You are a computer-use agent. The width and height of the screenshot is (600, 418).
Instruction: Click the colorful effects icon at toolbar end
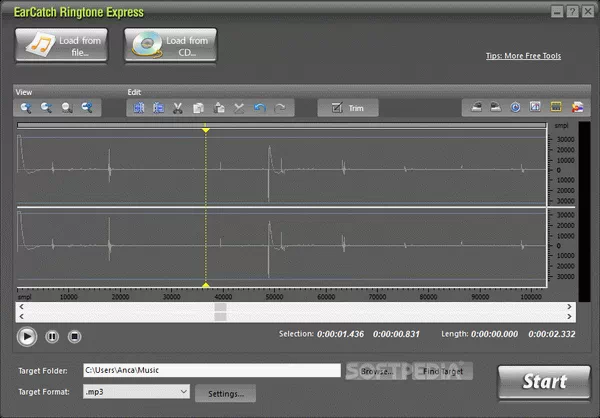(577, 107)
